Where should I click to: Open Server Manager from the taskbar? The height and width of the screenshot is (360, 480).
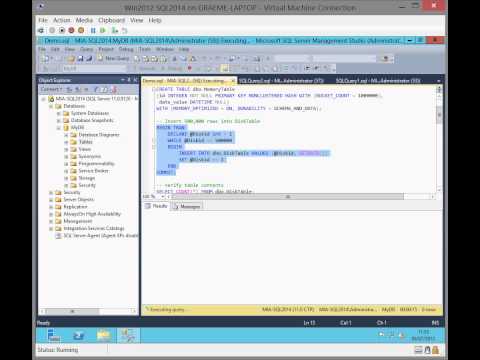(x=53, y=335)
